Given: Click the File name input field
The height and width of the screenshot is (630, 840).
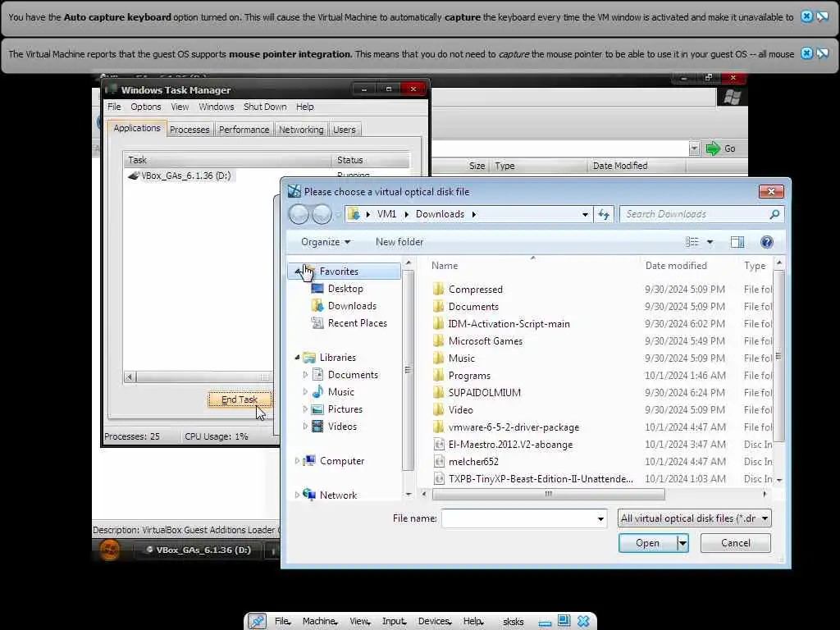Looking at the screenshot, I should point(518,518).
